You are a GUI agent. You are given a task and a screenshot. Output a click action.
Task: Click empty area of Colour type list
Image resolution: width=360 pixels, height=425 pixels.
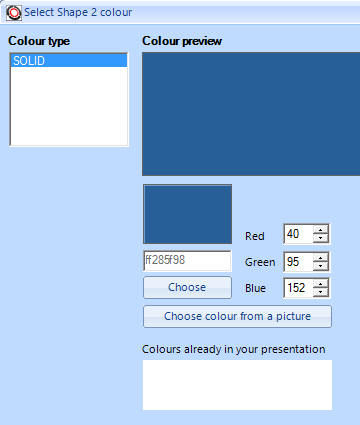(x=69, y=106)
